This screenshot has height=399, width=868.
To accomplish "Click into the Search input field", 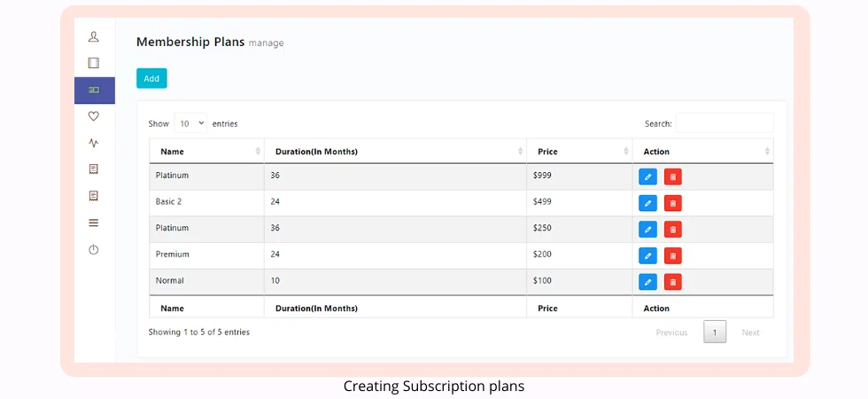I will (x=725, y=123).
